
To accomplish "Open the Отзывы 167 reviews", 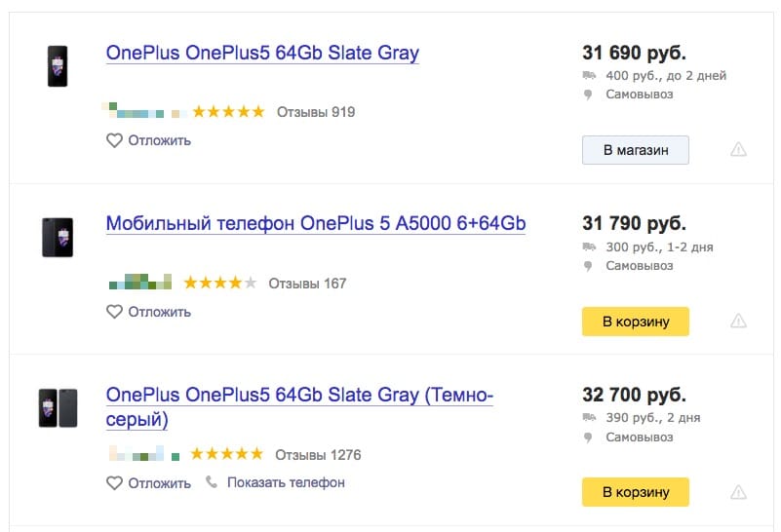I will [x=307, y=284].
